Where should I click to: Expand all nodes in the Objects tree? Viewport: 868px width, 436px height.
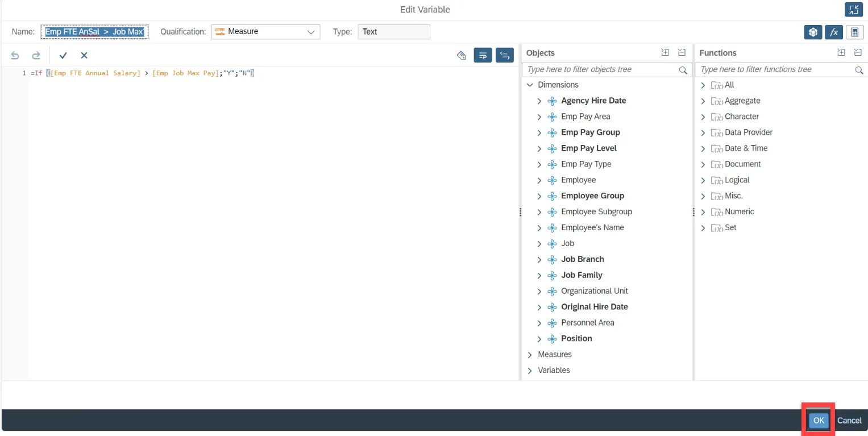coord(665,53)
